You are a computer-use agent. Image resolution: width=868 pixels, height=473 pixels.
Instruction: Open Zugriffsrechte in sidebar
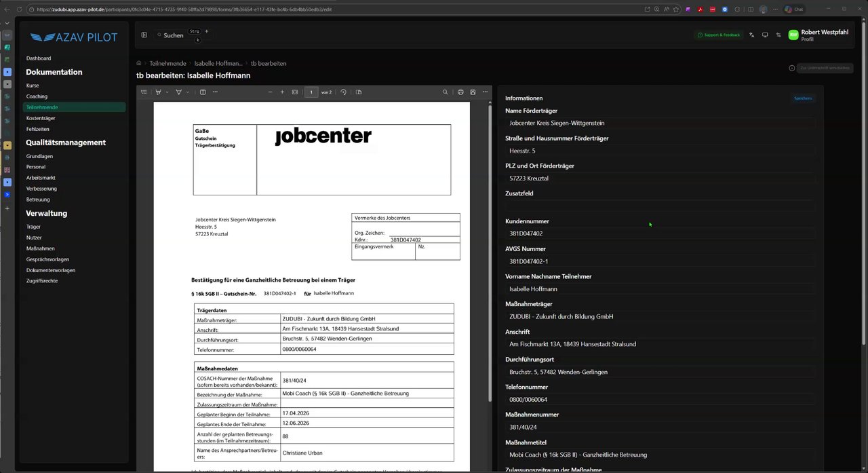pyautogui.click(x=42, y=281)
